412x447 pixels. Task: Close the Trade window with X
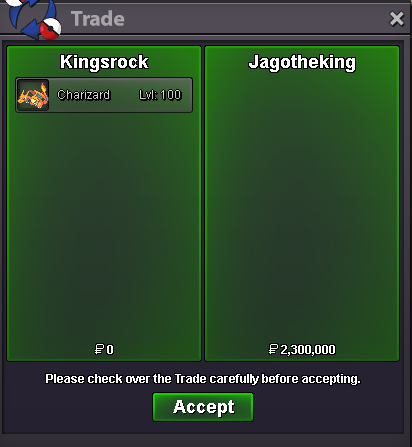tap(397, 19)
